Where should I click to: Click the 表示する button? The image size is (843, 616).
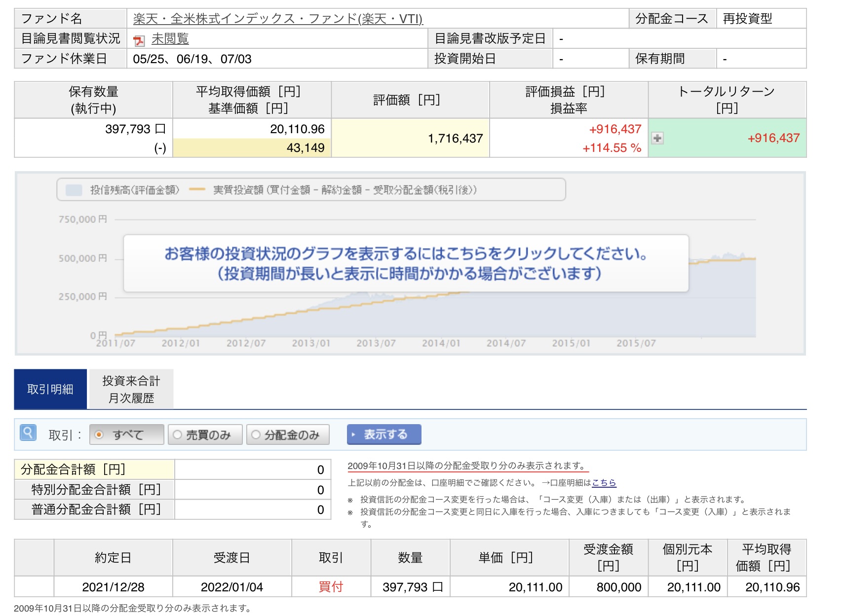384,435
